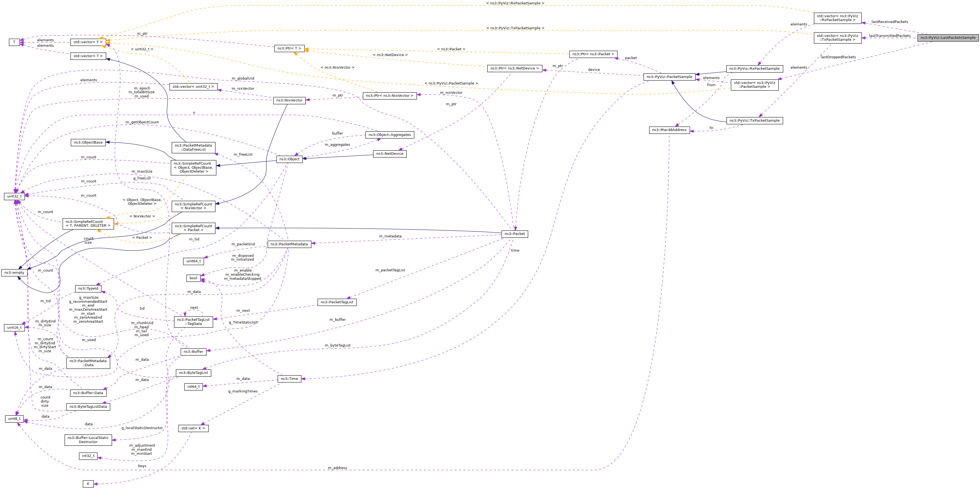980x489 pixels.
Task: Click the ns3::PacketTagList node
Action: coord(337,302)
